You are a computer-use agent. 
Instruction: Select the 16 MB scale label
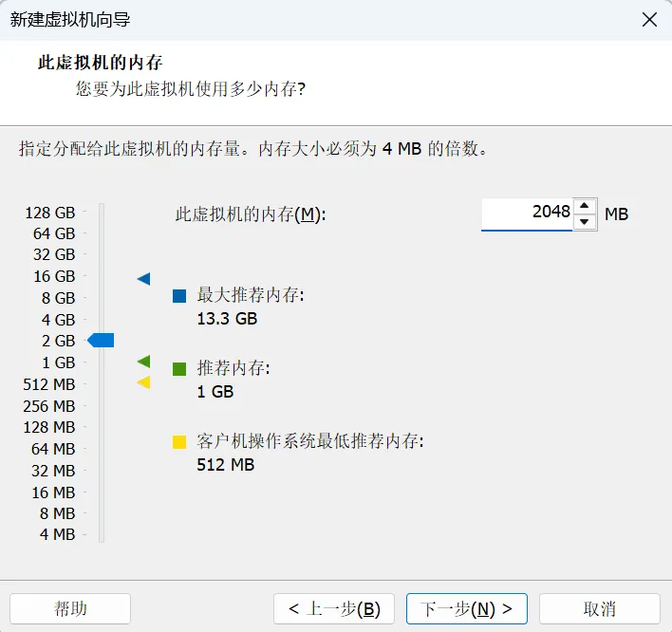pos(53,493)
